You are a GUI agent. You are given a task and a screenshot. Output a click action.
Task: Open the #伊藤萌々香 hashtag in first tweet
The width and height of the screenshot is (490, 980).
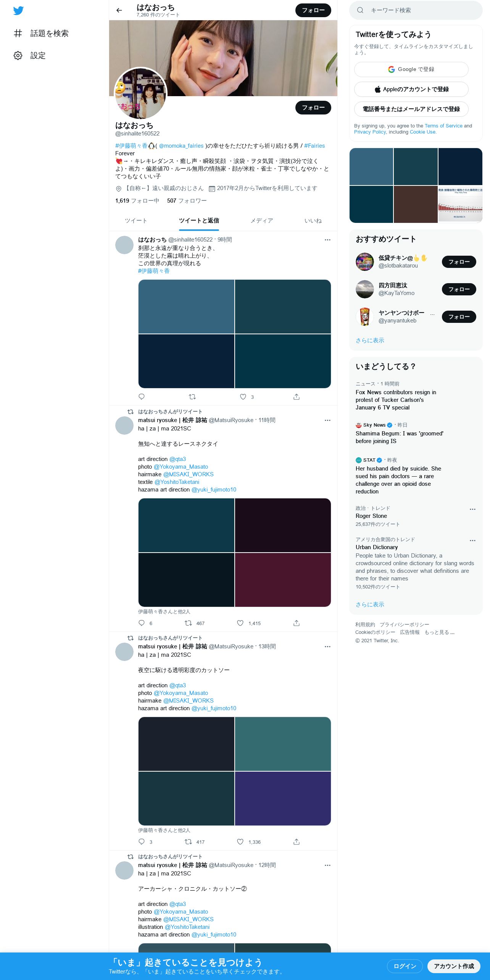pyautogui.click(x=154, y=271)
